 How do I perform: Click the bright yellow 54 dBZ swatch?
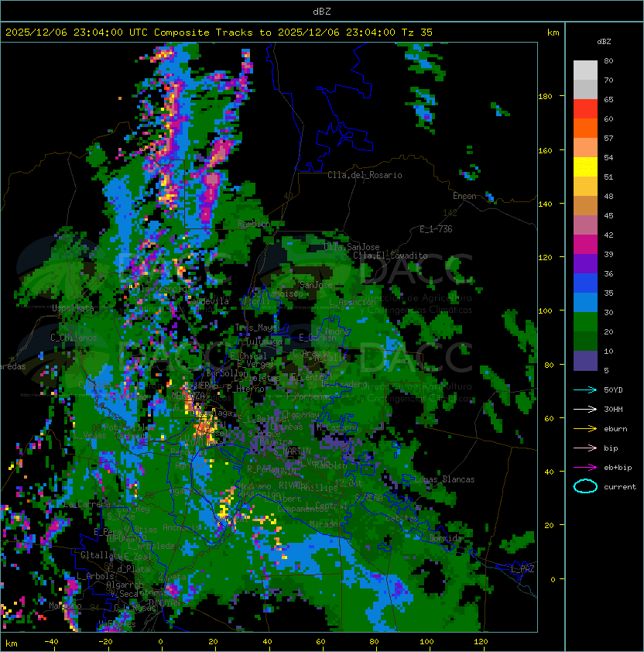pos(585,166)
